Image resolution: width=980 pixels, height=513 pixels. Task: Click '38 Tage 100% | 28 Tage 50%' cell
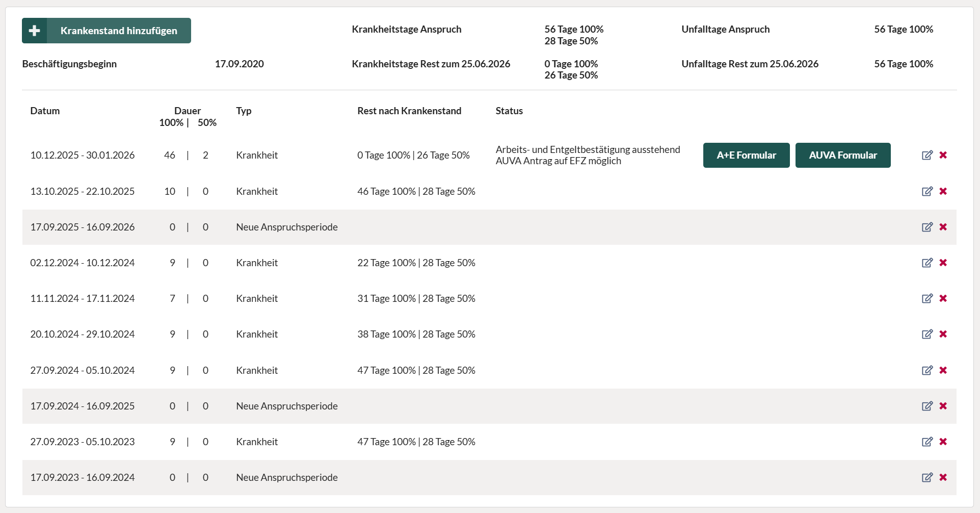click(x=416, y=334)
